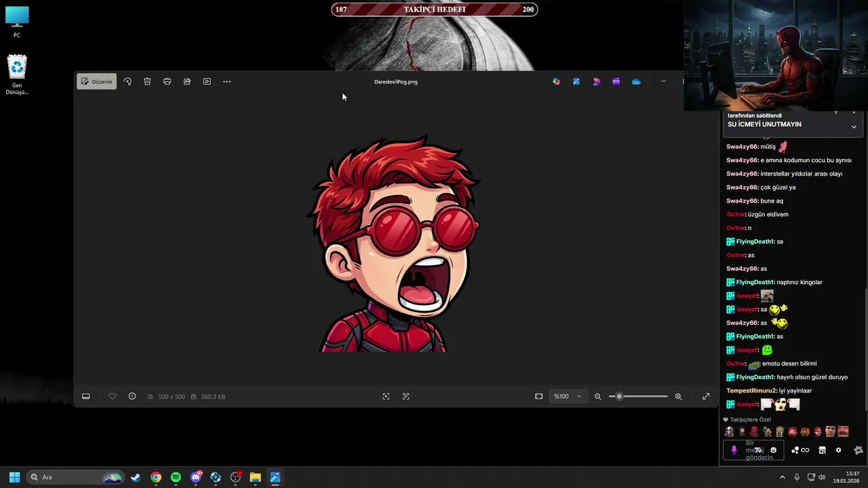
Task: Click username TempestRimuru2 in chat
Action: [751, 390]
